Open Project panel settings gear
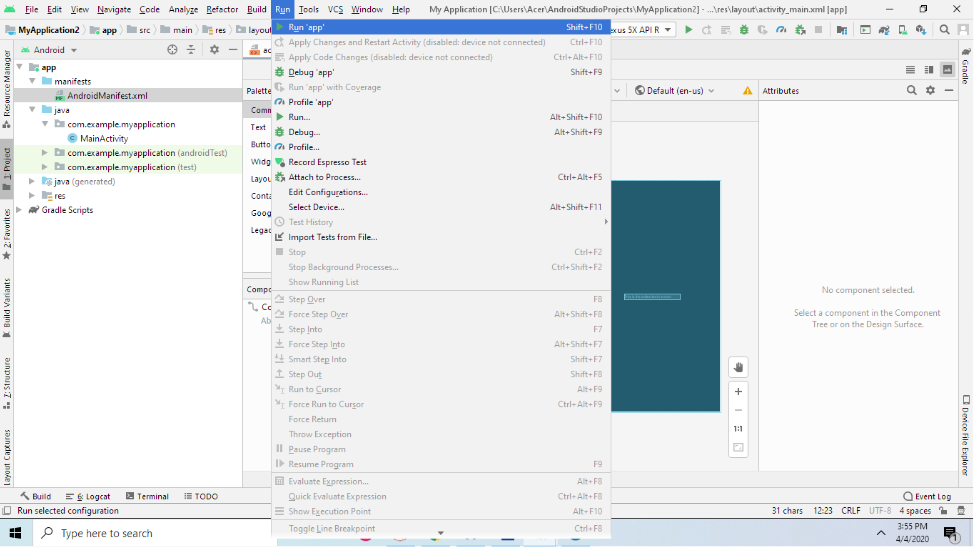 tap(213, 50)
